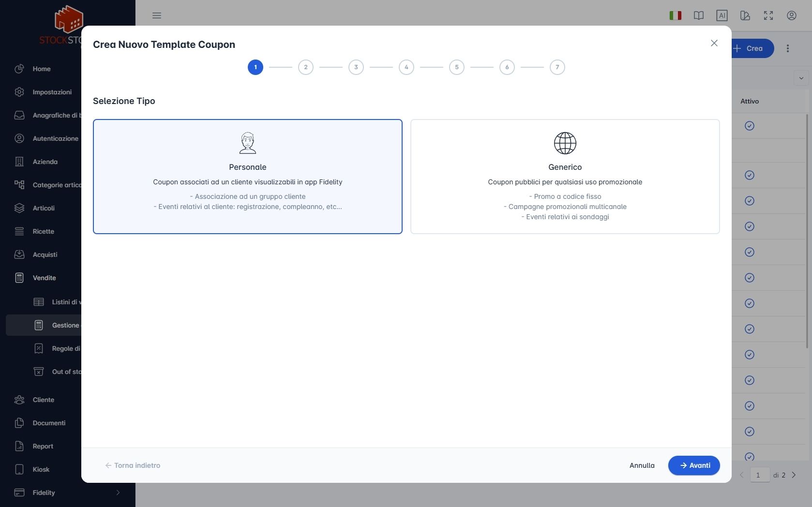812x507 pixels.
Task: Go to next page in table pagination
Action: (794, 475)
